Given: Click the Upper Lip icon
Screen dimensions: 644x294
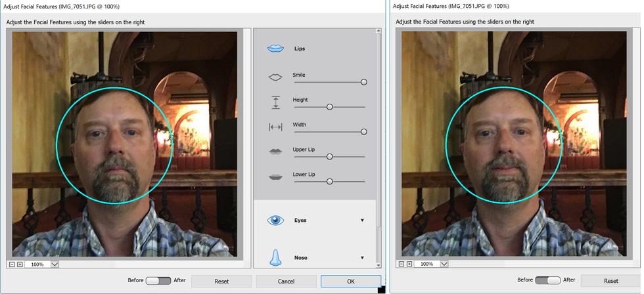Looking at the screenshot, I should [x=275, y=152].
